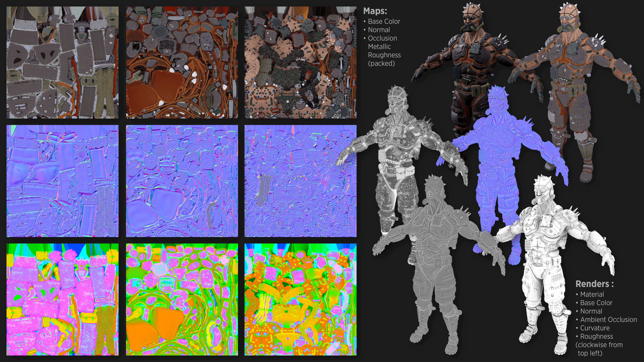Open the center normal map texture
Viewport: 644px width, 362px height.
(x=182, y=181)
